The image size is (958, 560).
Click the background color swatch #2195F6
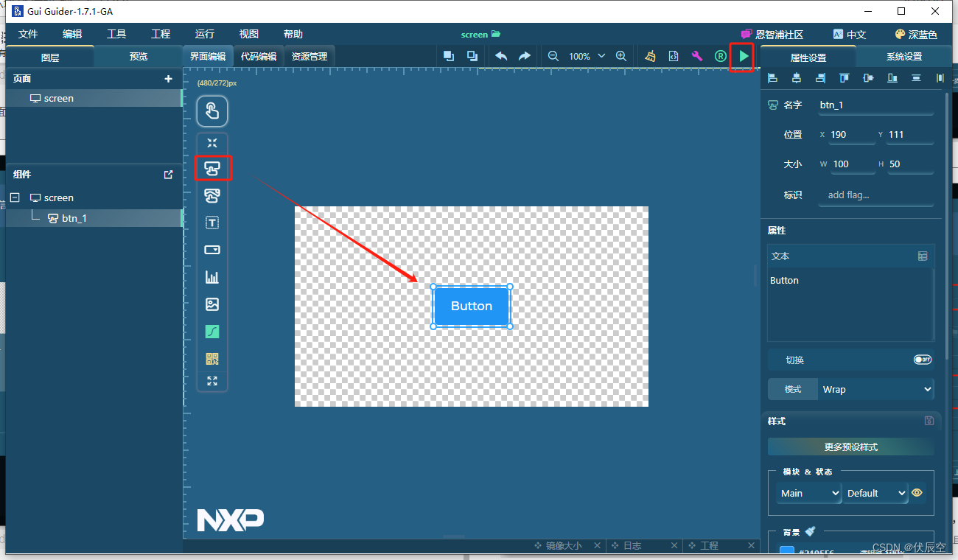787,551
